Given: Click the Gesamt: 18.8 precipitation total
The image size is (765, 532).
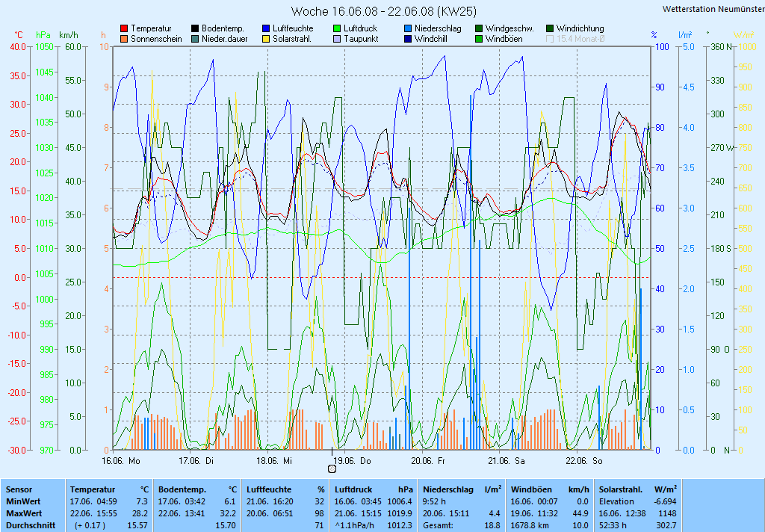Looking at the screenshot, I should [x=462, y=526].
